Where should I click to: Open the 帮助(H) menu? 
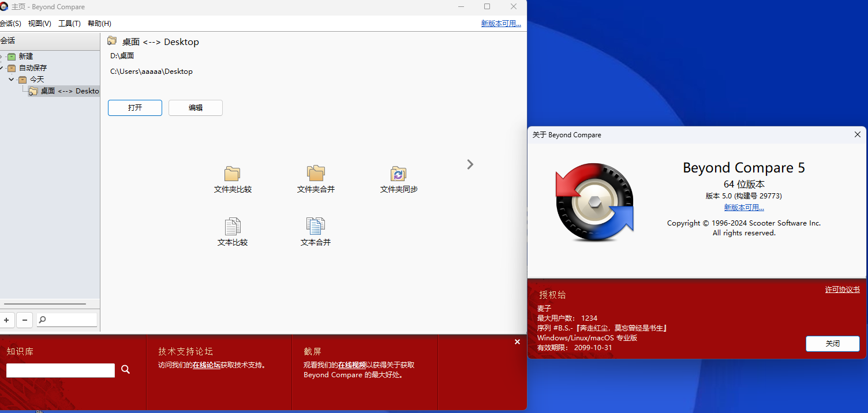(99, 24)
